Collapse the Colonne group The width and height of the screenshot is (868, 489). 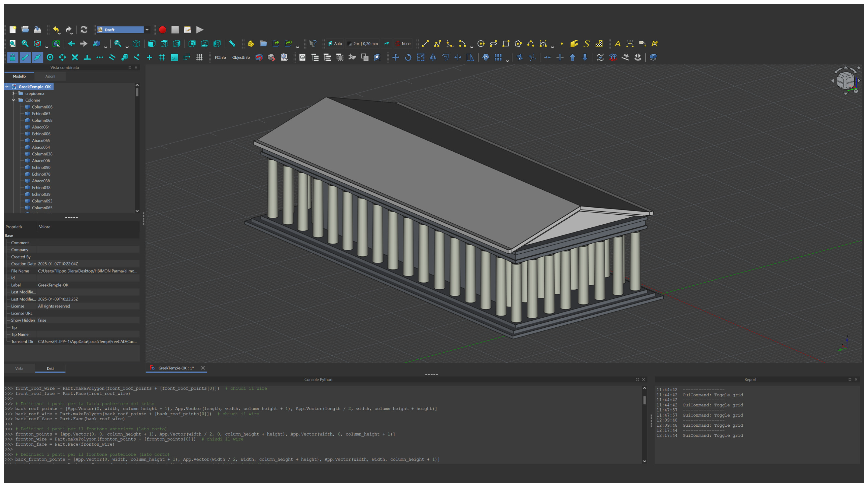click(x=14, y=100)
